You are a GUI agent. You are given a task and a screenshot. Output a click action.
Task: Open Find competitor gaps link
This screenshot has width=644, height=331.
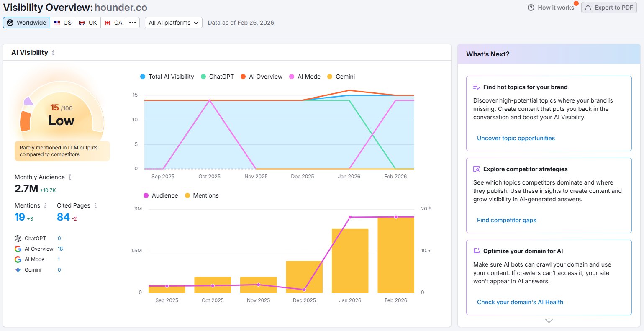(507, 220)
